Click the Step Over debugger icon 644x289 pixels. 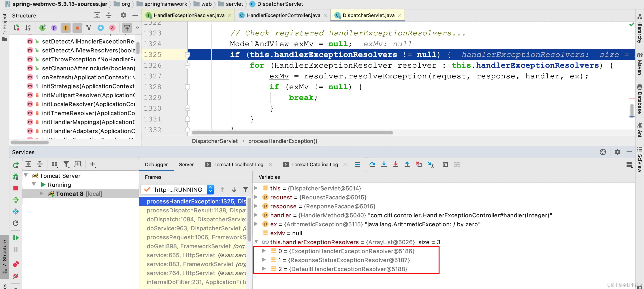click(372, 164)
